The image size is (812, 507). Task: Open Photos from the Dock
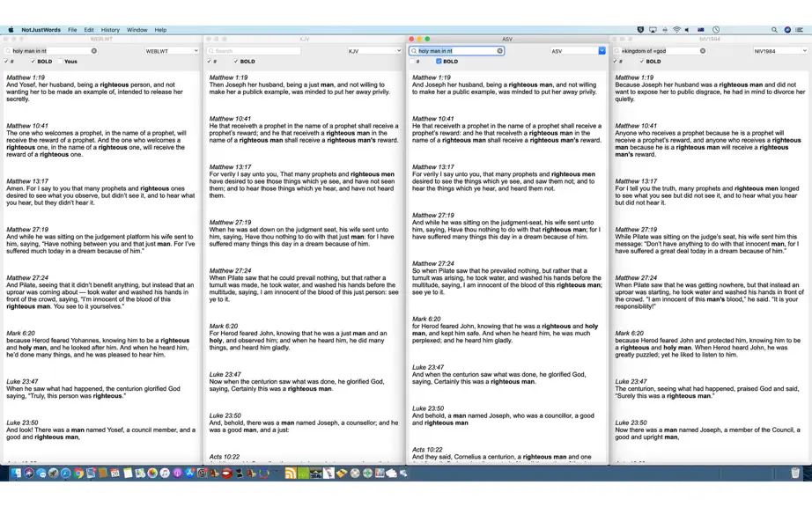[152, 473]
